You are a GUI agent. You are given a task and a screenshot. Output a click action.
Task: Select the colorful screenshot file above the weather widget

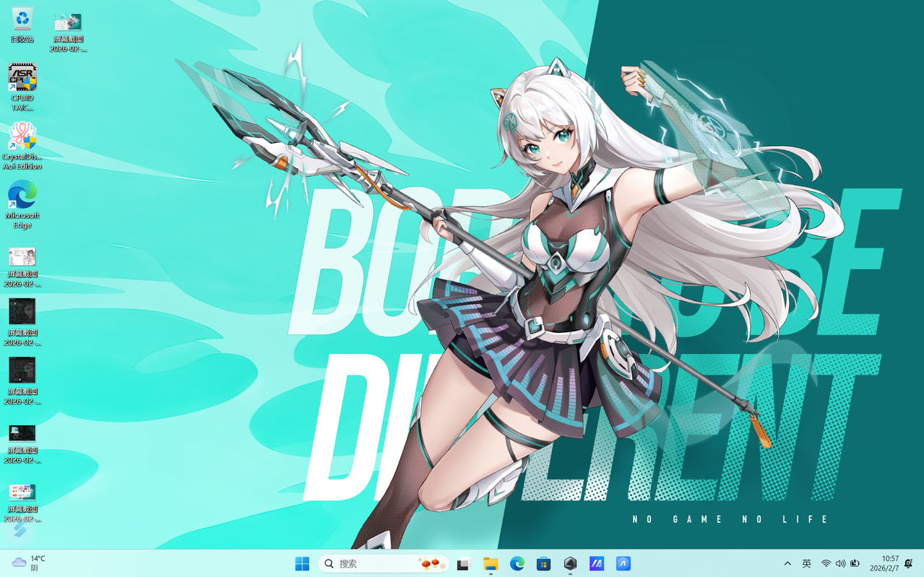pos(22,503)
